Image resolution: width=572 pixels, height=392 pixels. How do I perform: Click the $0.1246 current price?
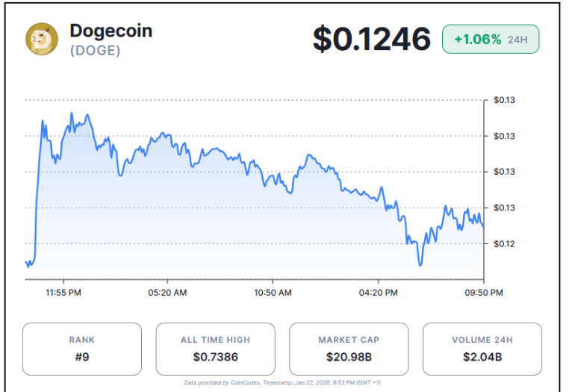click(x=371, y=39)
